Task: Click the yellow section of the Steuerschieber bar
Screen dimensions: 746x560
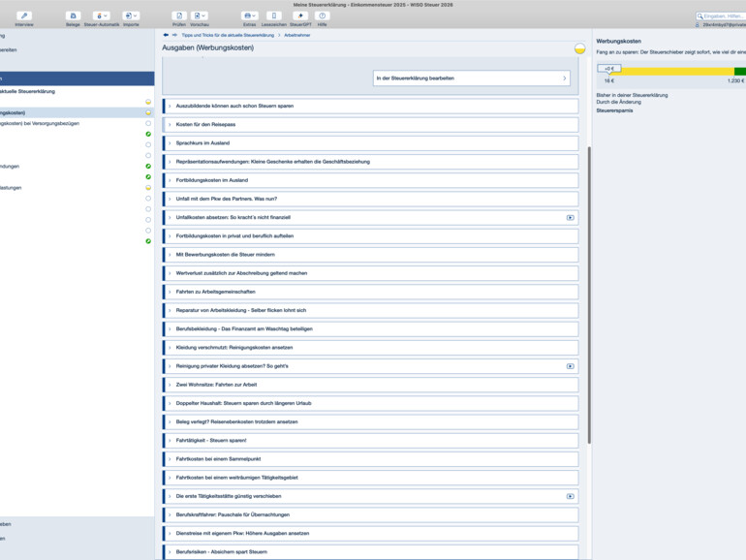Action: (672, 72)
